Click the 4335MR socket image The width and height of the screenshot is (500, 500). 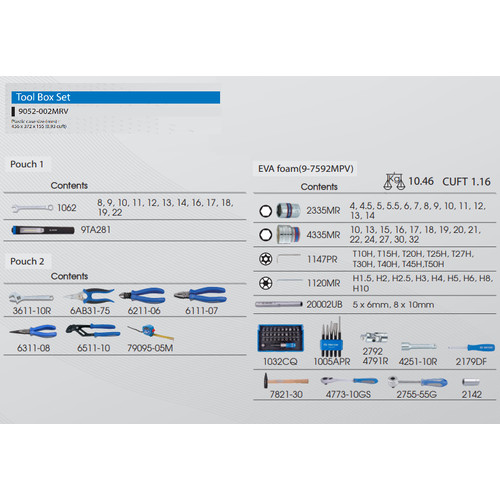pos(288,235)
